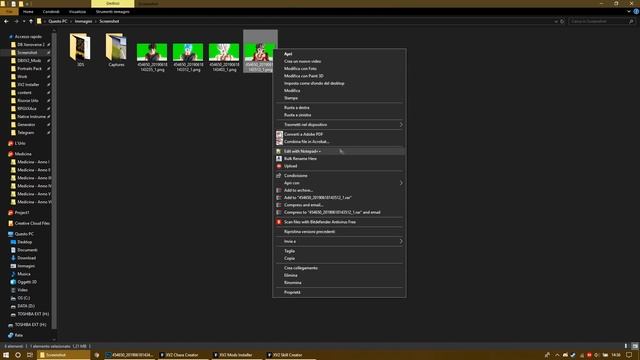Click the 'Add to archive...' WinRAR icon
The image size is (640, 360).
pos(279,190)
